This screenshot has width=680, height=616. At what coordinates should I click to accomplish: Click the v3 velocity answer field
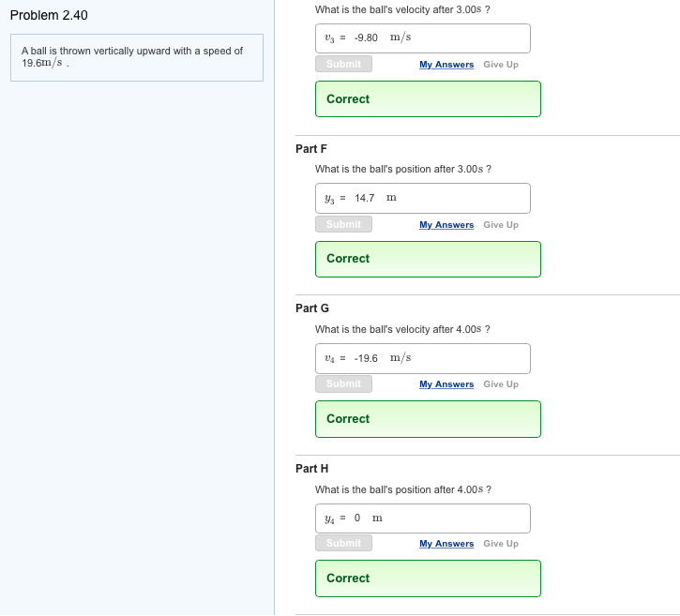(422, 38)
